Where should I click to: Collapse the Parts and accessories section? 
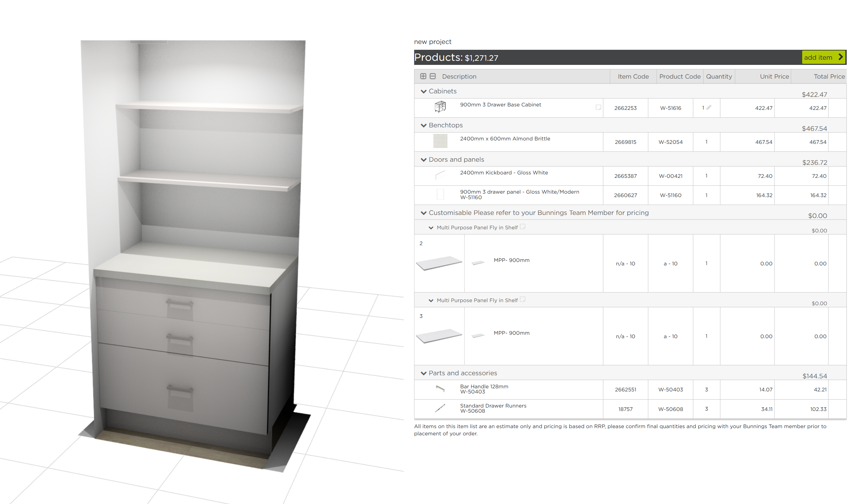pyautogui.click(x=424, y=373)
